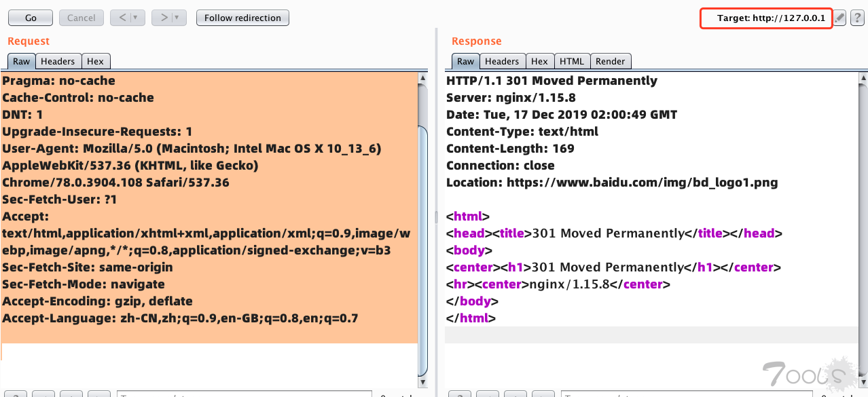Screen dimensions: 868x397
Task: Click the "User-Agent: Mozilla/5.0" line
Action: [x=192, y=149]
